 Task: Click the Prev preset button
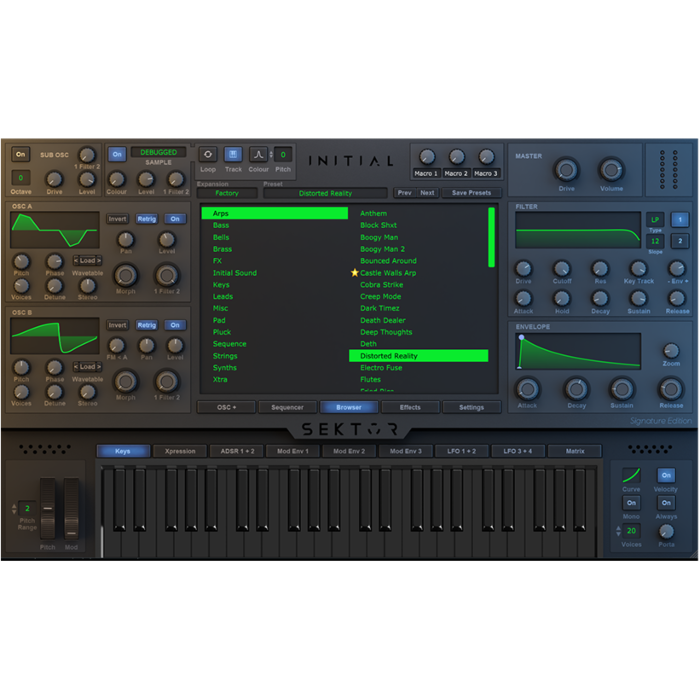(404, 192)
